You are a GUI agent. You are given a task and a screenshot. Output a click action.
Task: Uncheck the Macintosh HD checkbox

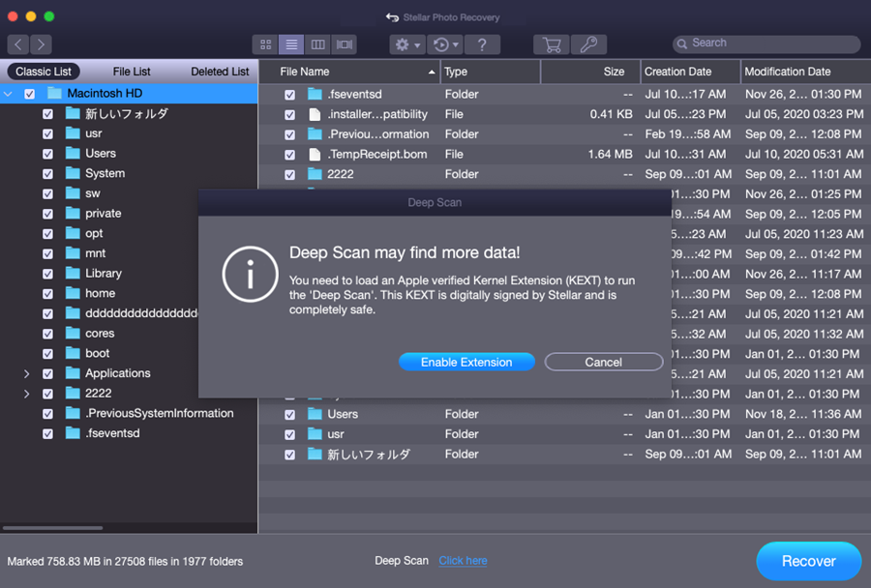point(30,94)
